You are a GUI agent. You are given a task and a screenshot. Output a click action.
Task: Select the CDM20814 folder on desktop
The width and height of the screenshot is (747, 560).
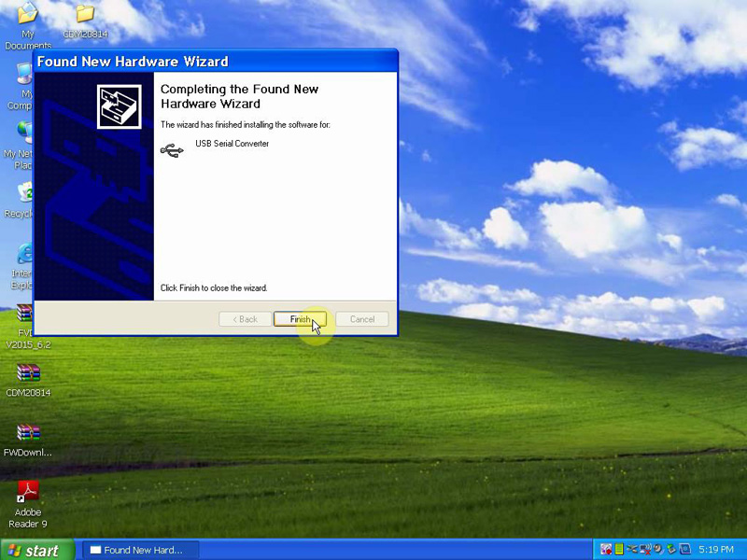[85, 14]
